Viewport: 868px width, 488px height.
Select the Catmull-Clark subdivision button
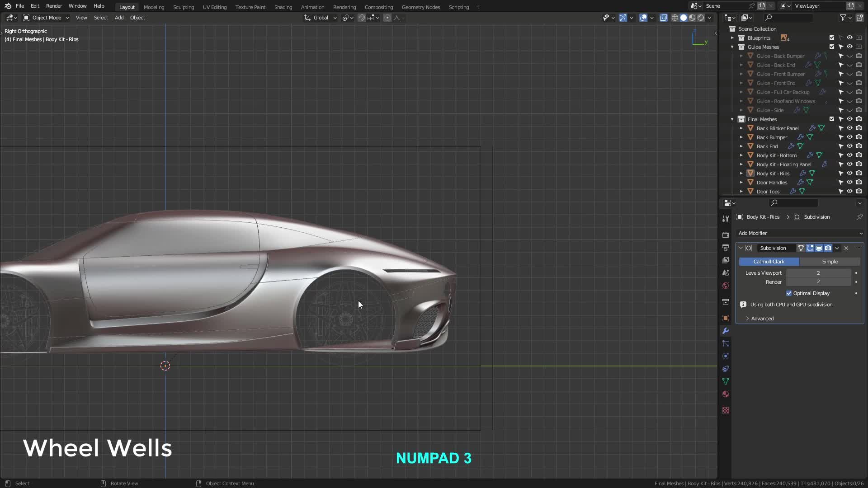(769, 262)
